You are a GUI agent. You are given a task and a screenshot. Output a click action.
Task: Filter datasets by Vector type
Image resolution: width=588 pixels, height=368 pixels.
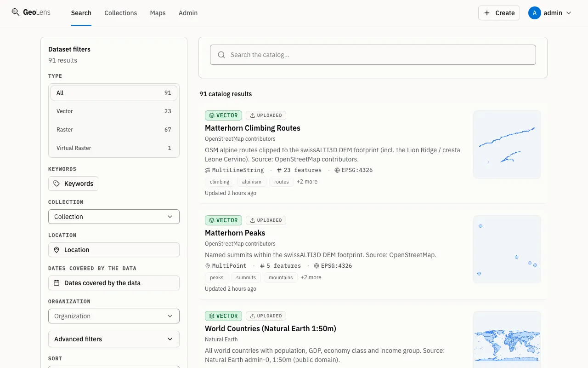(114, 111)
